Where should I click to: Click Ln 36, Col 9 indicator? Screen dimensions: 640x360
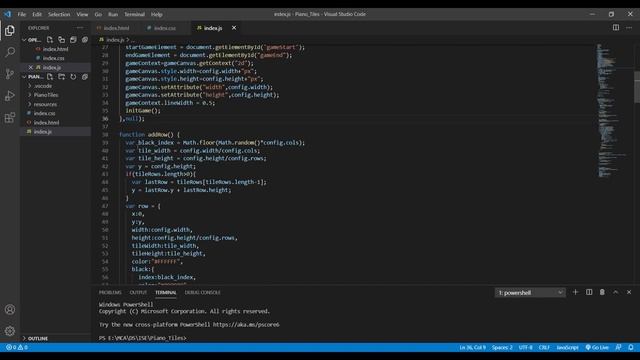472,347
